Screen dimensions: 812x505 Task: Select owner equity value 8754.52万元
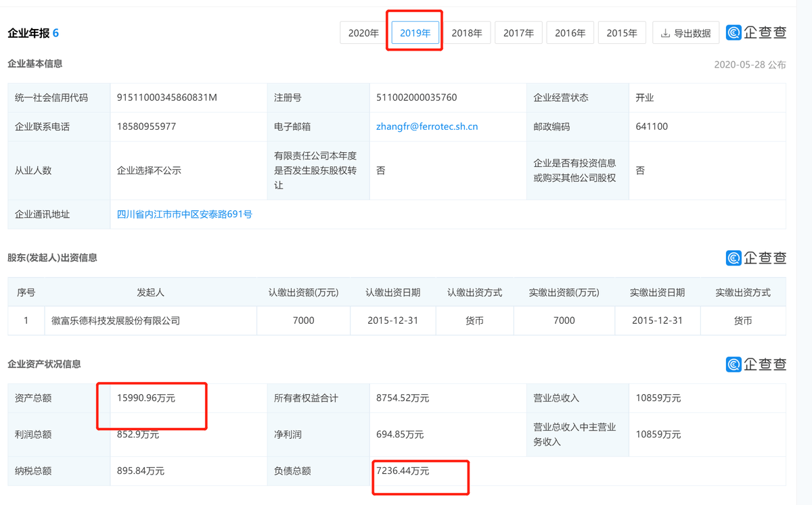click(403, 398)
